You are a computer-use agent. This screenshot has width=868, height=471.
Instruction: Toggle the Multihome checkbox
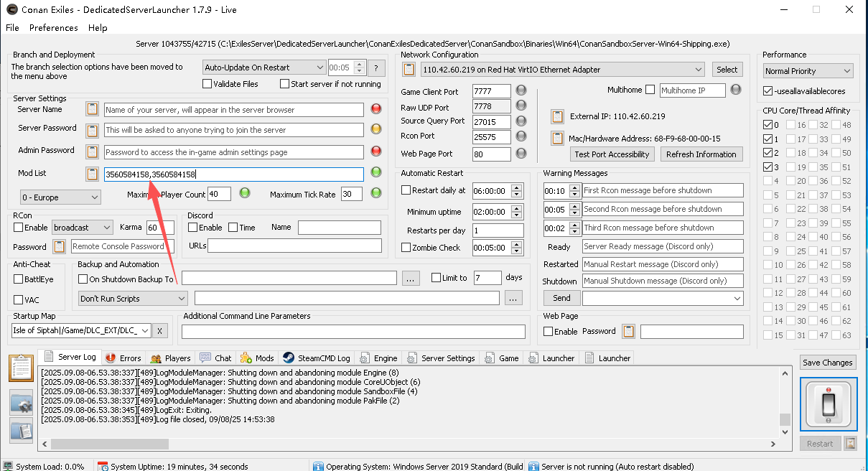click(x=650, y=90)
